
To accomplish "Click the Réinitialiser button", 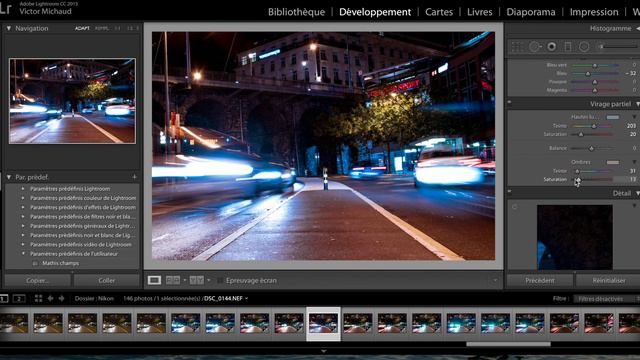I will 609,280.
